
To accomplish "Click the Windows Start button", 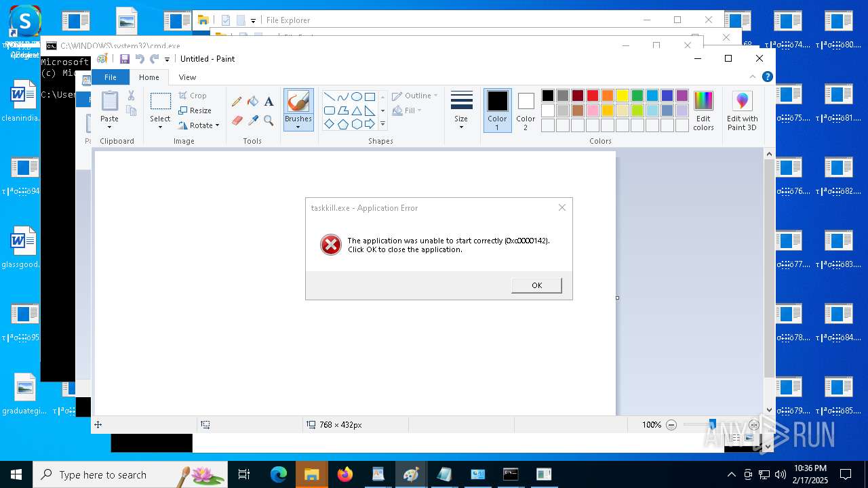I will pos(16,474).
